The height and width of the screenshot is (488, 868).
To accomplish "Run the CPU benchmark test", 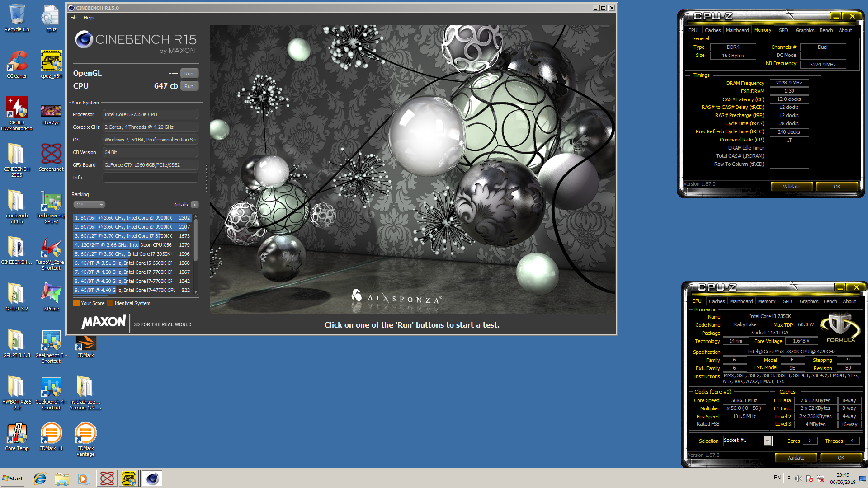I will tap(189, 86).
